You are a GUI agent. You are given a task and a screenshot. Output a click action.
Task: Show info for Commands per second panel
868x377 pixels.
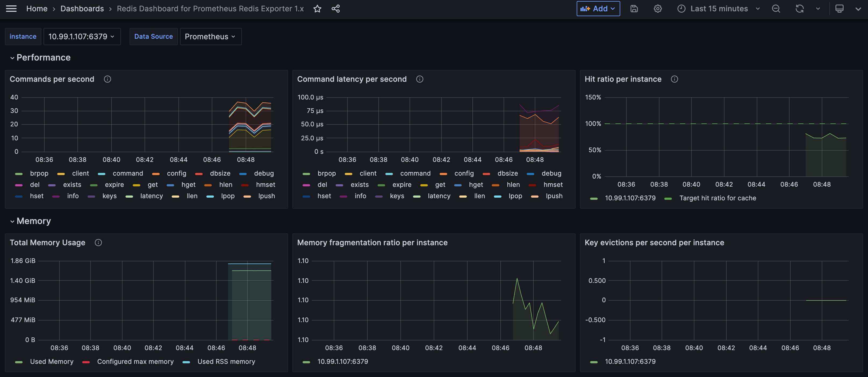[x=107, y=79]
